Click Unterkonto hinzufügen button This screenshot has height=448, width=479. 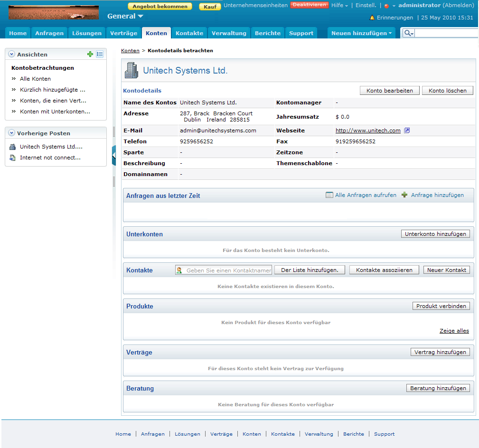435,234
